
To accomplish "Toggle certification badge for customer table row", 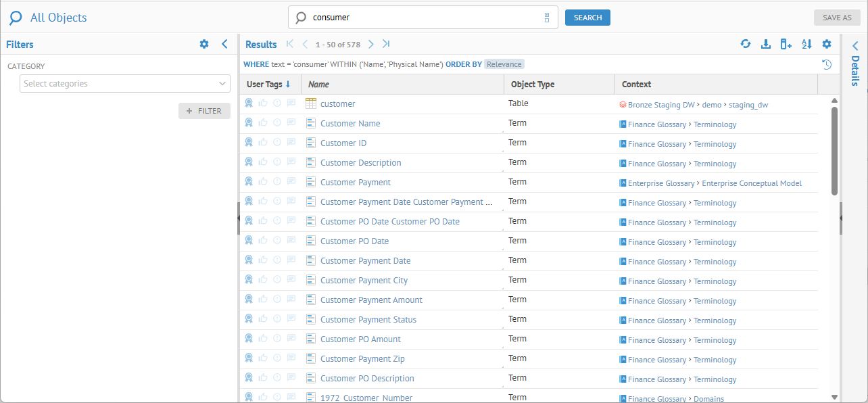I will 249,103.
